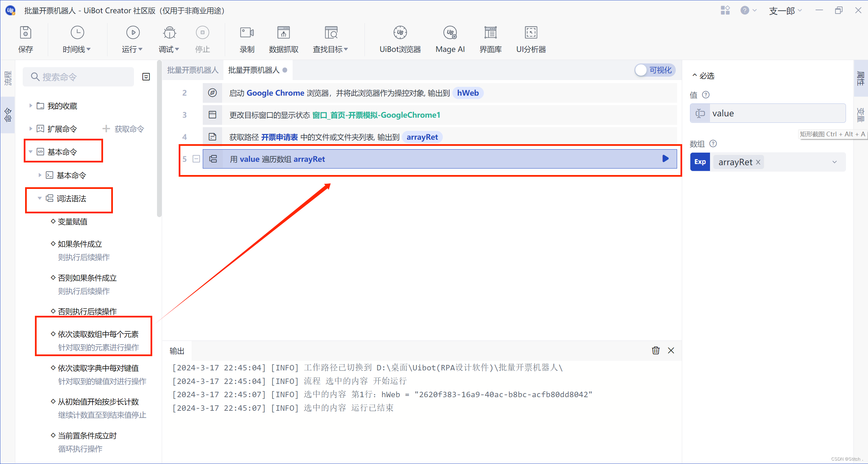
Task: Collapse the top-level 基本命令 group
Action: click(x=31, y=152)
